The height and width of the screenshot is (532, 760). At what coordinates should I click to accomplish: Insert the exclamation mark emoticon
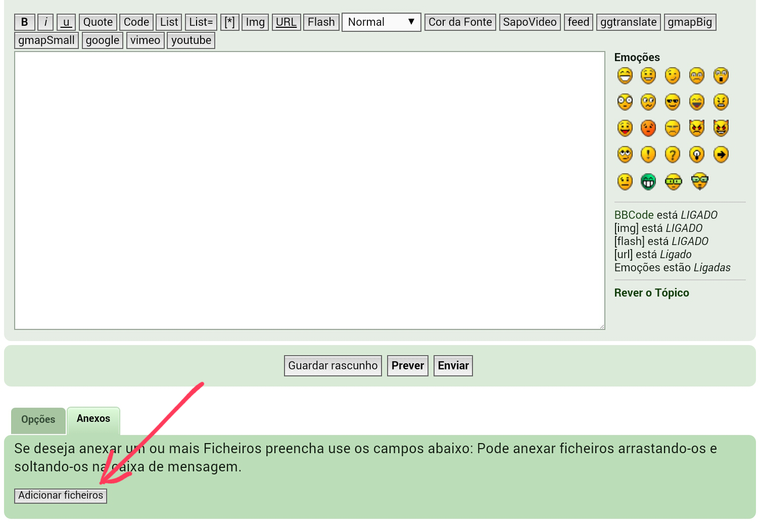point(648,155)
